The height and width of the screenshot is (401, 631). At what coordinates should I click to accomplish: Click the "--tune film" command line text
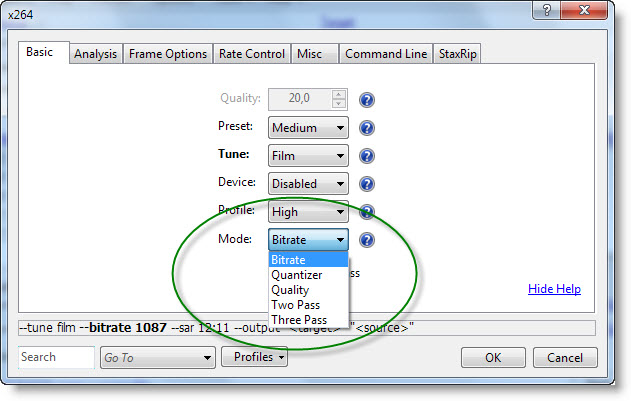(x=47, y=328)
